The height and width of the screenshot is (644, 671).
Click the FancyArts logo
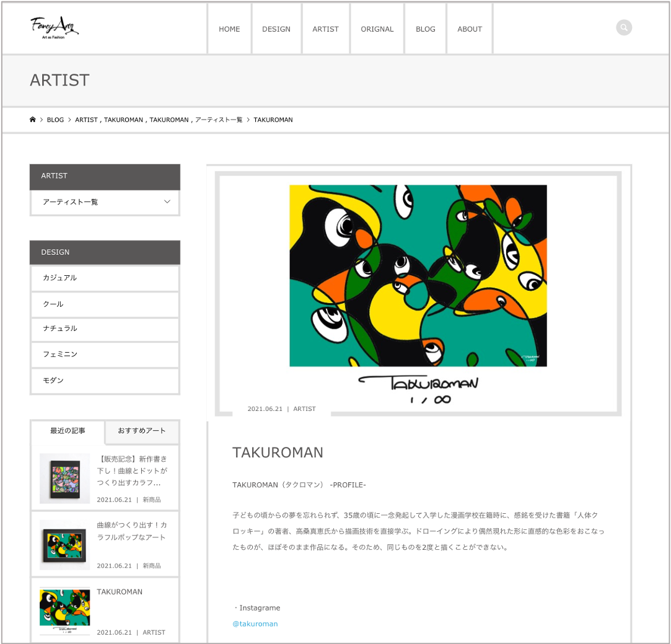tap(55, 28)
